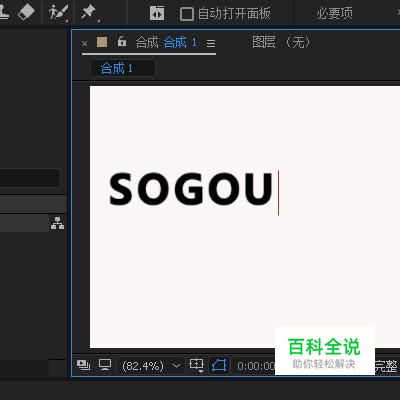Click the monitor icon in viewer footer
Screen dimensions: 400x400
(x=105, y=365)
